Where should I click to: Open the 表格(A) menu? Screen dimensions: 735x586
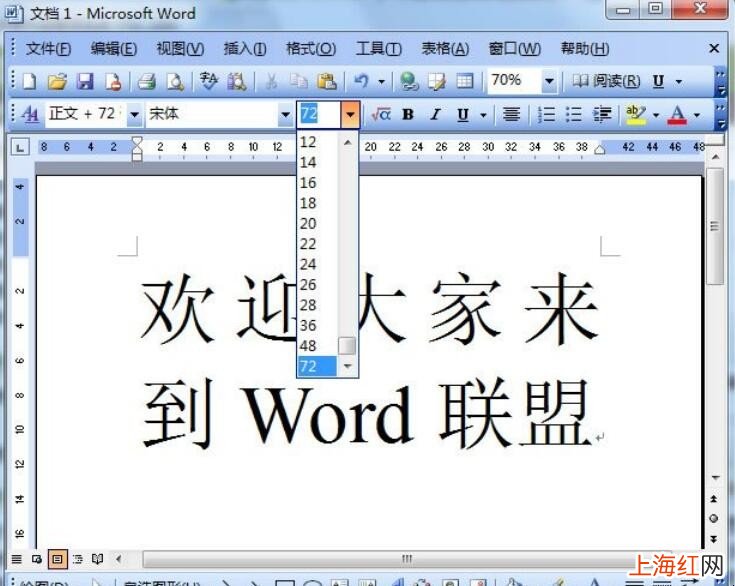coord(445,49)
